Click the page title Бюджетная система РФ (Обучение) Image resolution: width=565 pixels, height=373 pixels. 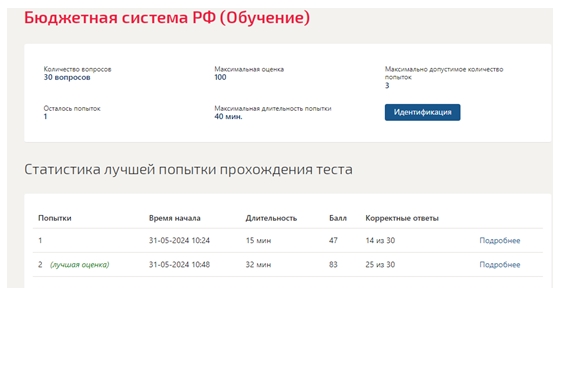coord(167,17)
